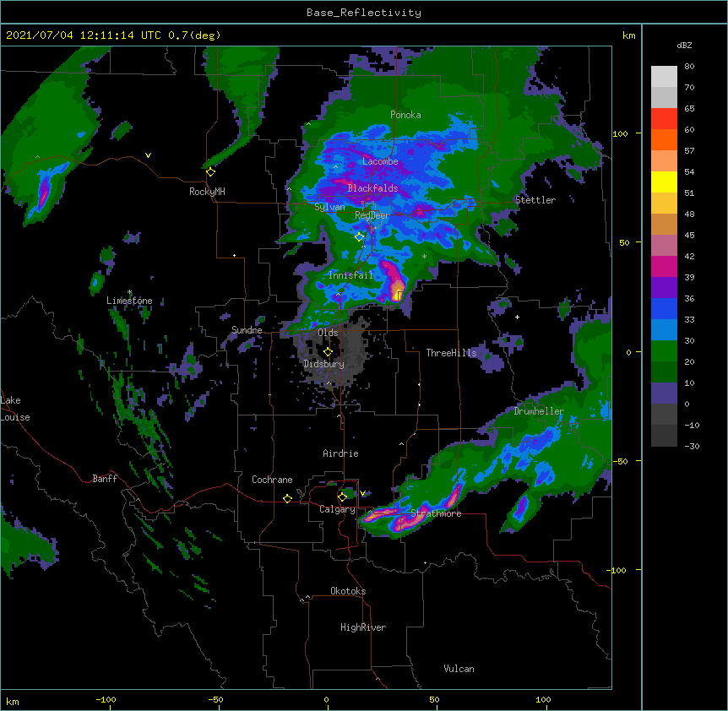This screenshot has height=711, width=728.
Task: Pick the yellow diamond marker between Olds and Didsbury
Action: (x=328, y=352)
